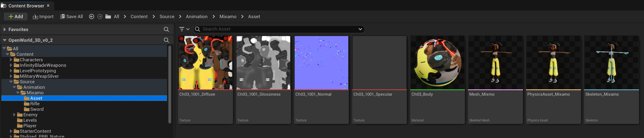Click Asset in the breadcrumb path

[254, 16]
